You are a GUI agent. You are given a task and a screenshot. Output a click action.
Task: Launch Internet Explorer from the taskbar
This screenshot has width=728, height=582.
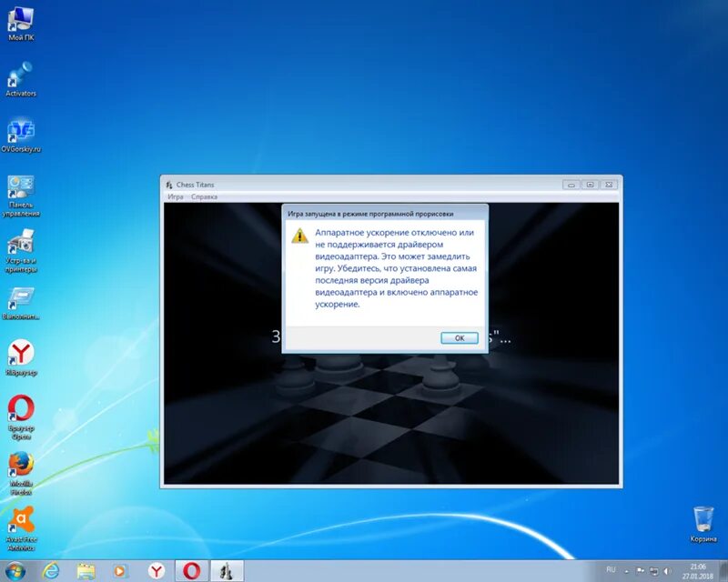point(52,571)
